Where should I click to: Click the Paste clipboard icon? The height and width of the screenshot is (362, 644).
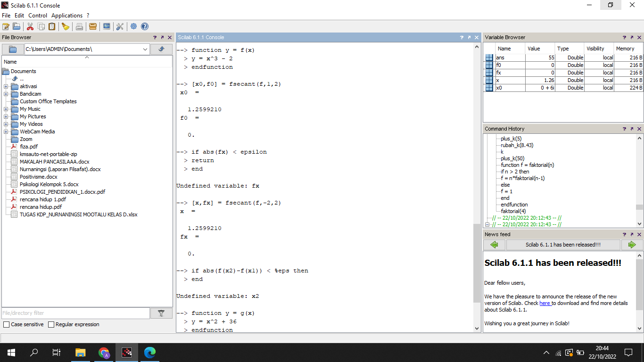coord(52,26)
